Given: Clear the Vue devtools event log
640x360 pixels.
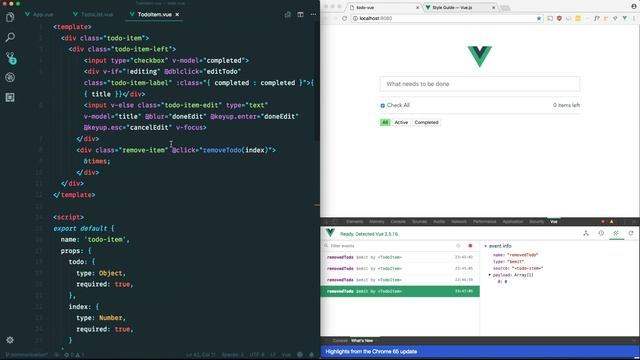Looking at the screenshot, I should pyautogui.click(x=458, y=246).
